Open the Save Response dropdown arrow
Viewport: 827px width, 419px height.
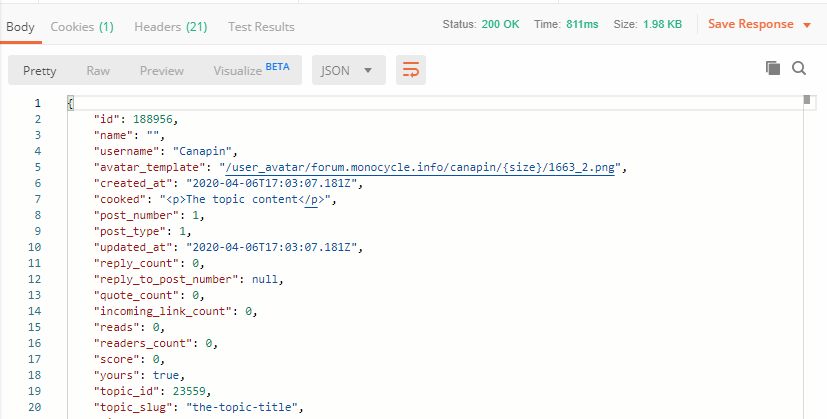click(807, 25)
